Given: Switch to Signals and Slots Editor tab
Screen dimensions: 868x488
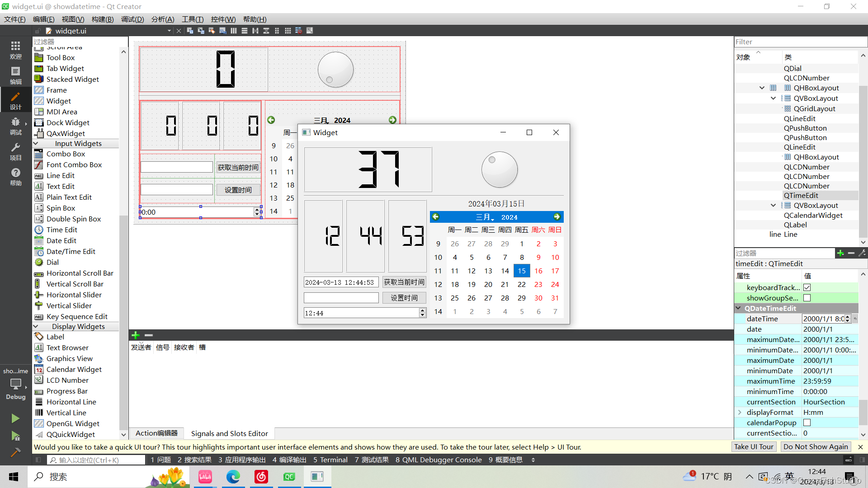Looking at the screenshot, I should [229, 433].
